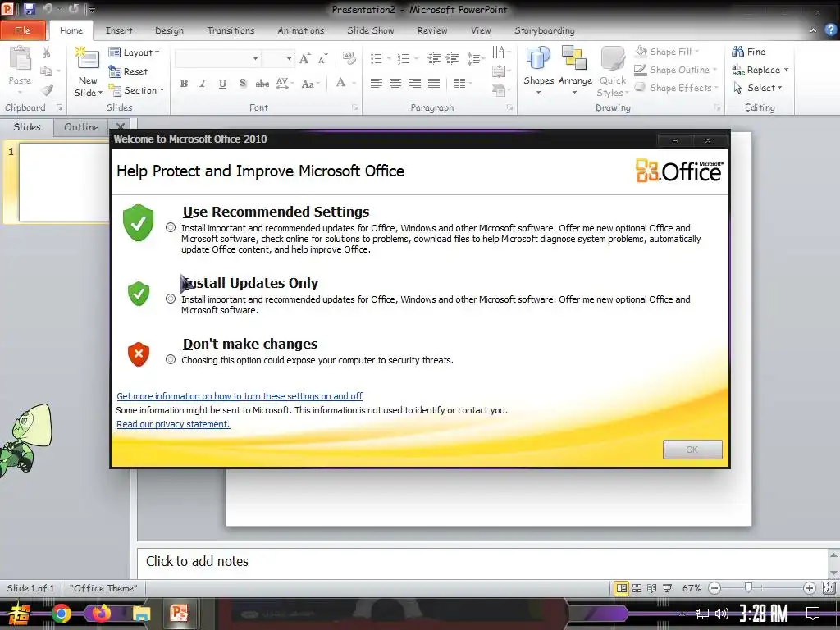Screen dimensions: 840x630
Task: Open the Shapes gallery
Action: coord(538,70)
